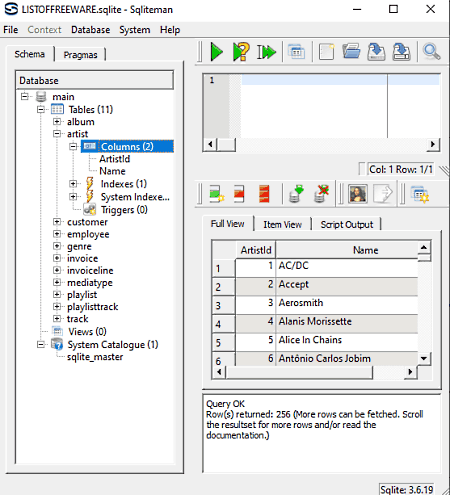Viewport: 450px width, 495px height.
Task: Create a new blank SQL script
Action: click(x=326, y=52)
